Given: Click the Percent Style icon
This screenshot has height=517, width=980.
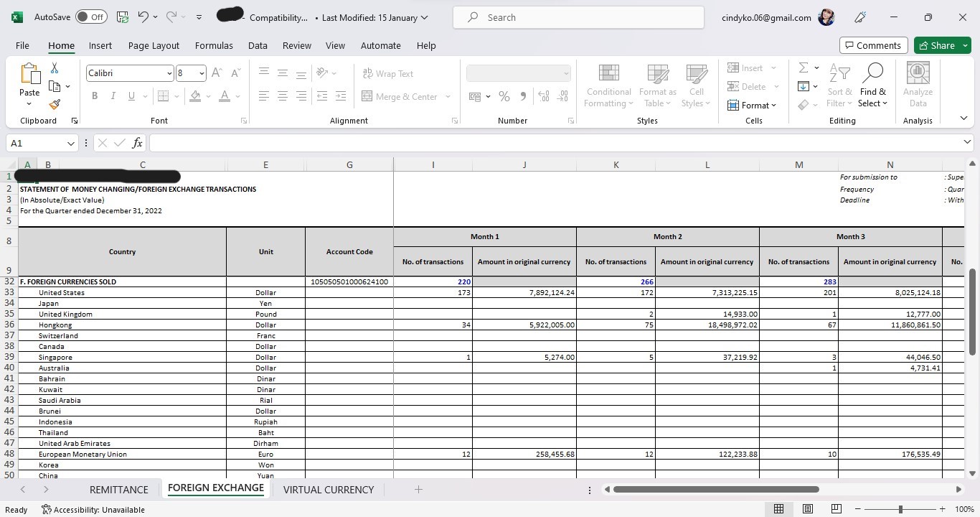Looking at the screenshot, I should [x=504, y=96].
